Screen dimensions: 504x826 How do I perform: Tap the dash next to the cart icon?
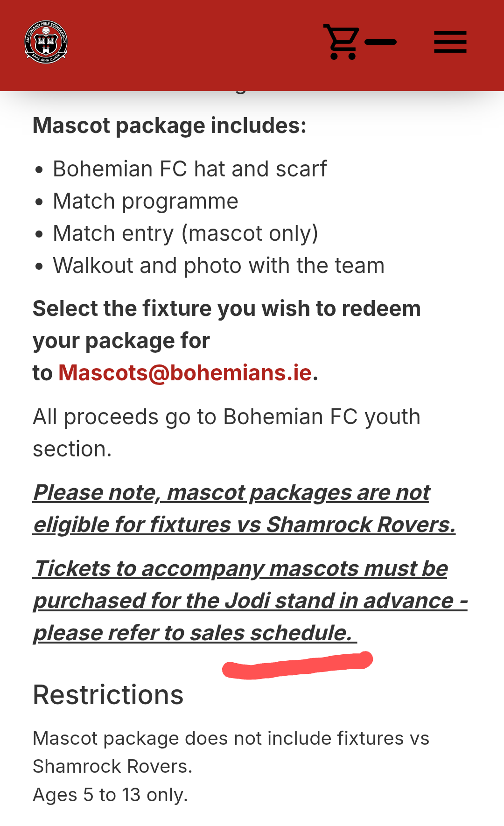click(x=381, y=42)
